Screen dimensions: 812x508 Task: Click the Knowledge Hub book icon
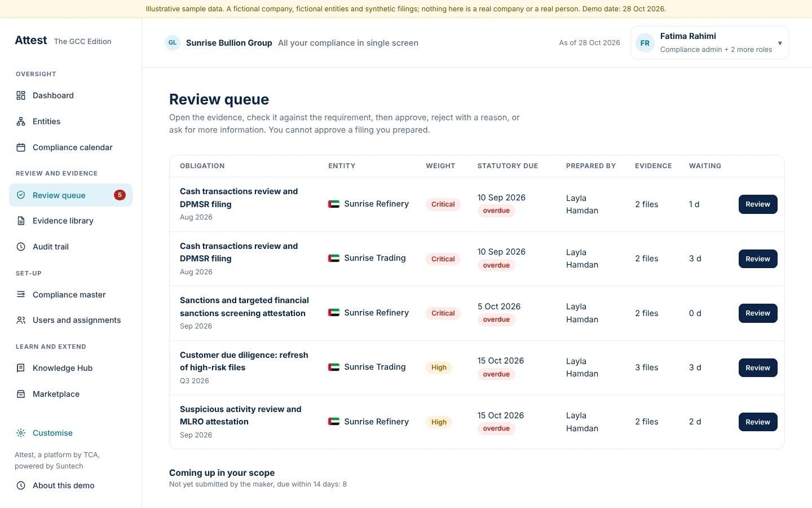[21, 368]
